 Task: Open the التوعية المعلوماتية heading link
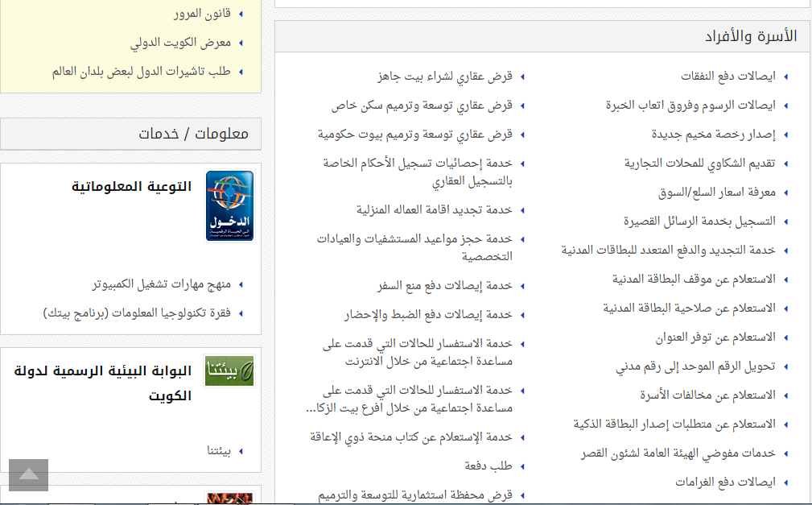point(132,186)
